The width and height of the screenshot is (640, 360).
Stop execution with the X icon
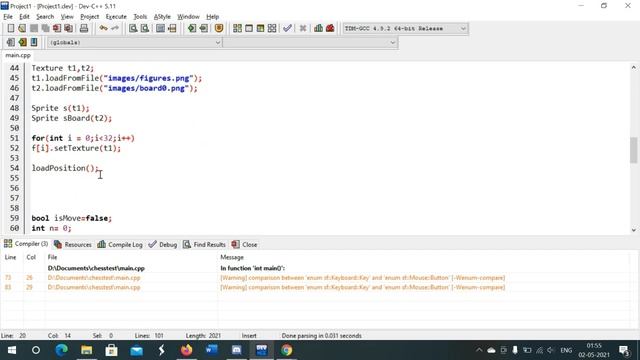coord(303,28)
